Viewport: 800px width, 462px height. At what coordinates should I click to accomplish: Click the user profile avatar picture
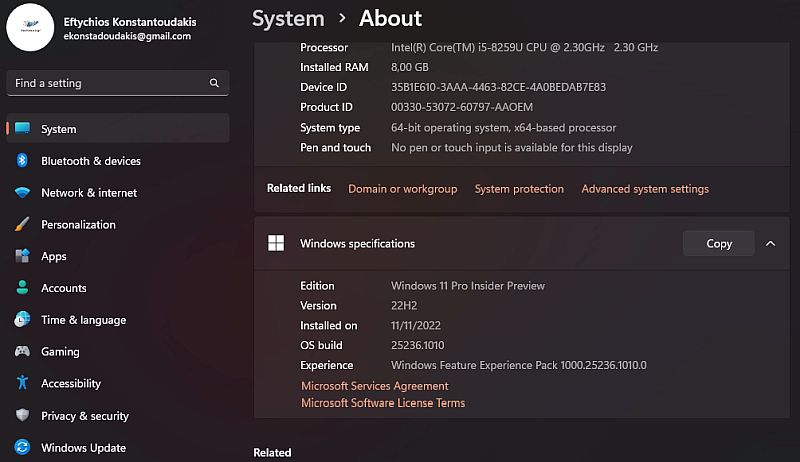coord(30,27)
